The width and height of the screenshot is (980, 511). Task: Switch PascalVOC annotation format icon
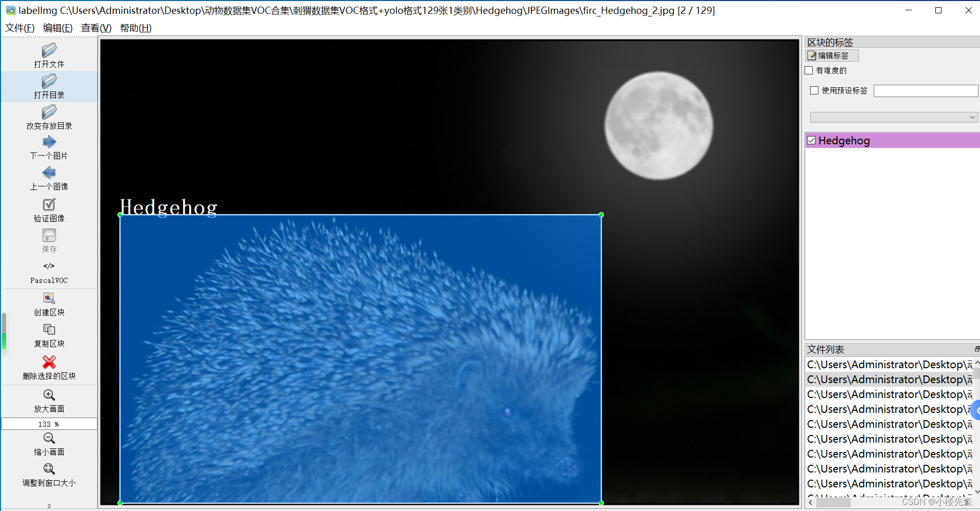coord(49,266)
